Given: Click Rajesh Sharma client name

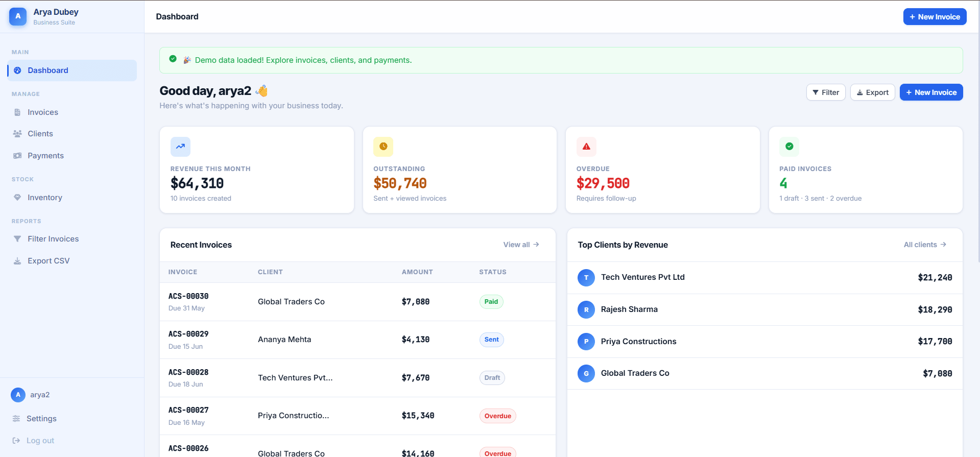Looking at the screenshot, I should 629,309.
